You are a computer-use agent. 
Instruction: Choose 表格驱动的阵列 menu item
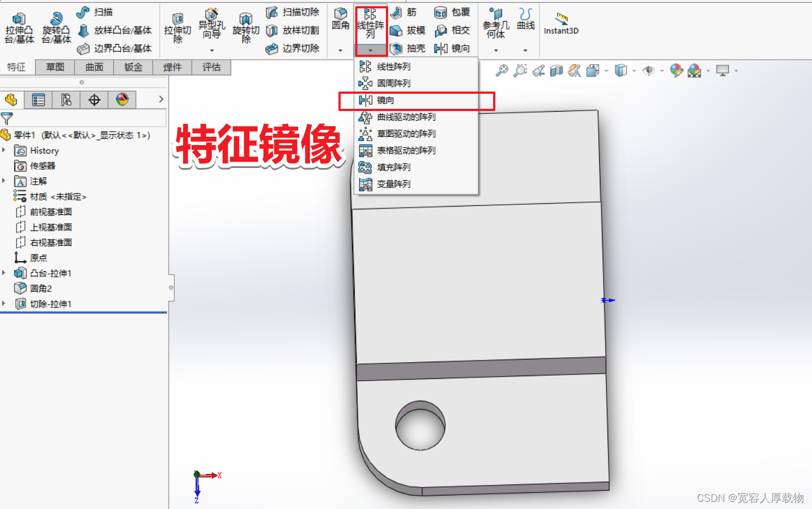tap(416, 150)
